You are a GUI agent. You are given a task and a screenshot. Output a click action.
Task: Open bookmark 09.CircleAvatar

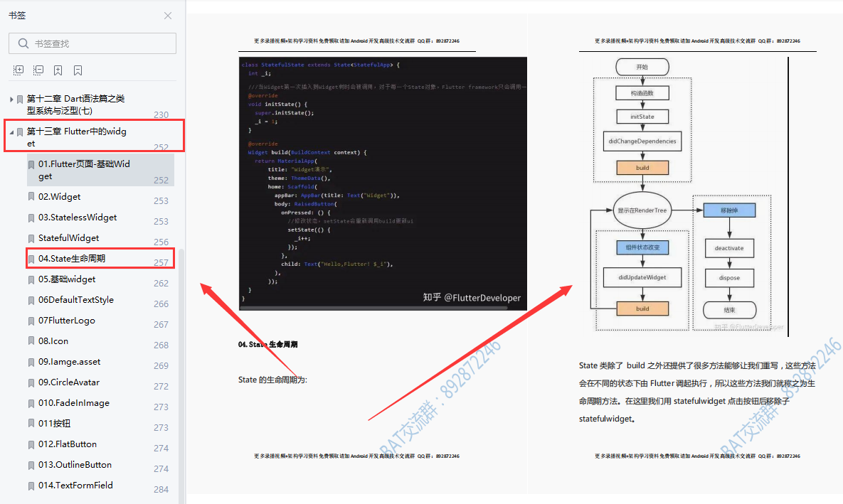click(69, 382)
